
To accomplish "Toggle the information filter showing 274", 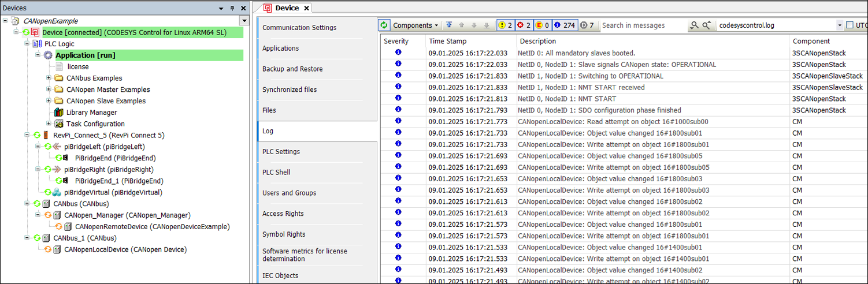I will [565, 25].
